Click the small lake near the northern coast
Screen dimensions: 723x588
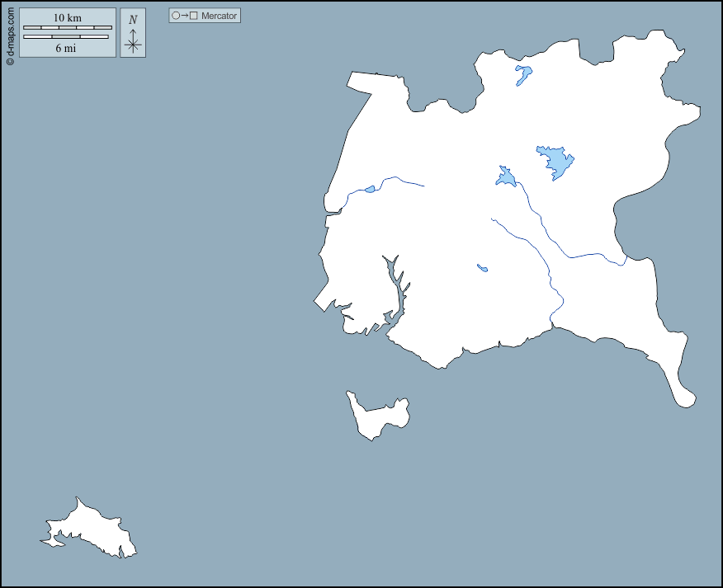click(x=523, y=74)
